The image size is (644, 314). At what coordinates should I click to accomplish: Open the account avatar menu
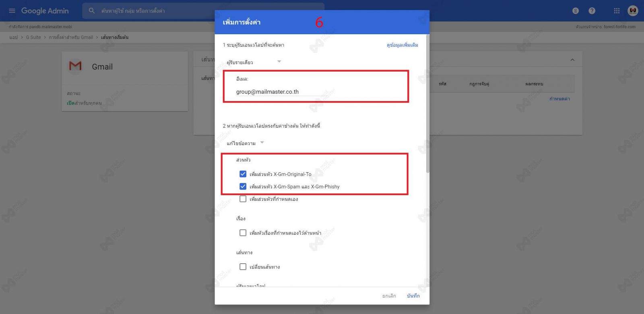[x=633, y=11]
